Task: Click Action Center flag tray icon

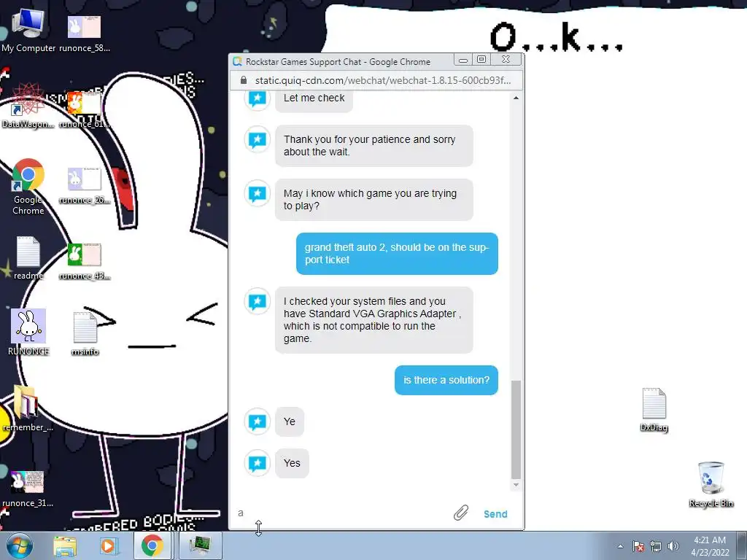Action: pyautogui.click(x=638, y=546)
